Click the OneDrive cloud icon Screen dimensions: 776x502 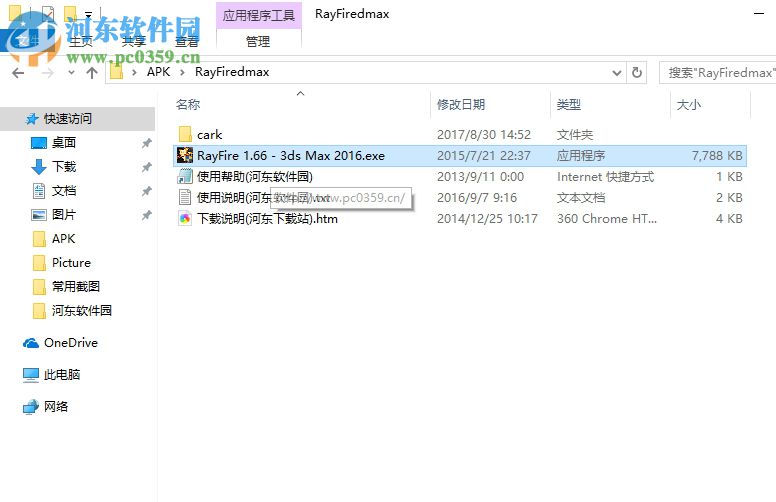pos(31,343)
